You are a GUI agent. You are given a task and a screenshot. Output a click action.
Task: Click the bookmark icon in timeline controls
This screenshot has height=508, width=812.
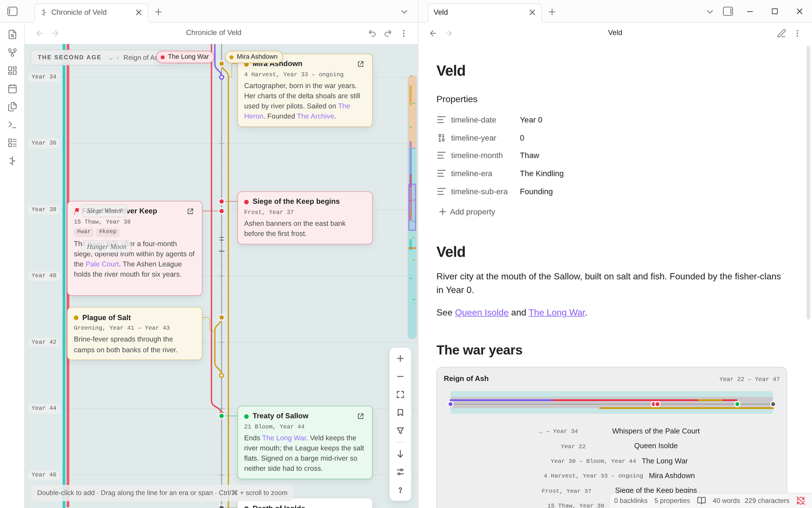coord(400,412)
